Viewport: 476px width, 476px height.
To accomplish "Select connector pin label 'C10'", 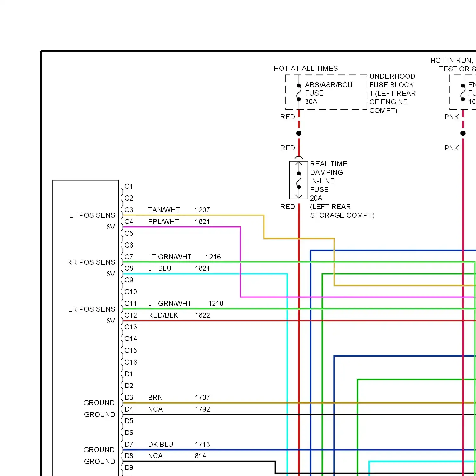I will tap(131, 292).
